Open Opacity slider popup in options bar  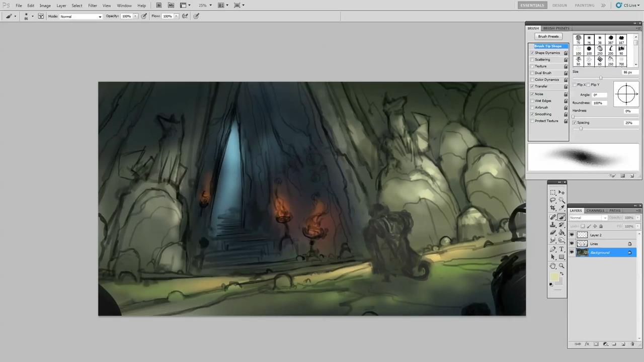click(x=135, y=16)
